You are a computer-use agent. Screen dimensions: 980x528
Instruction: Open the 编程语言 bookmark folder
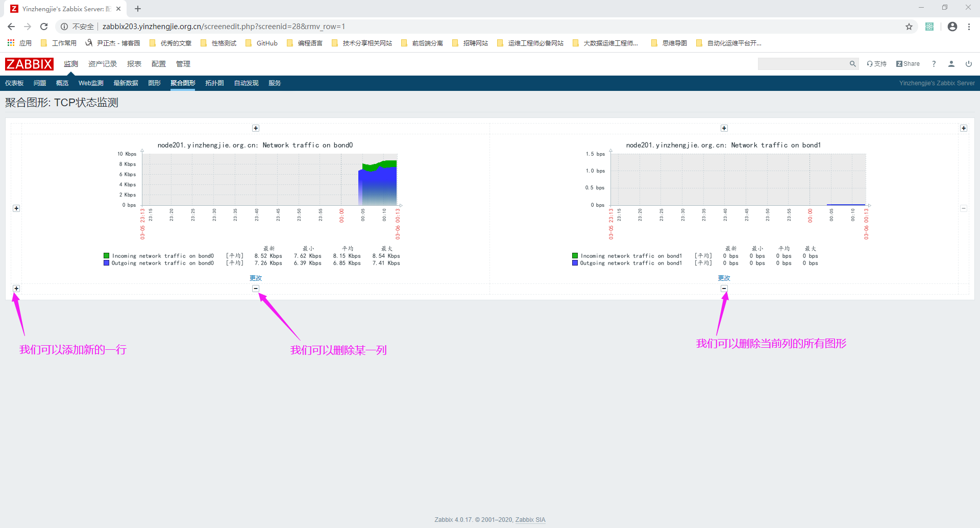click(x=305, y=43)
